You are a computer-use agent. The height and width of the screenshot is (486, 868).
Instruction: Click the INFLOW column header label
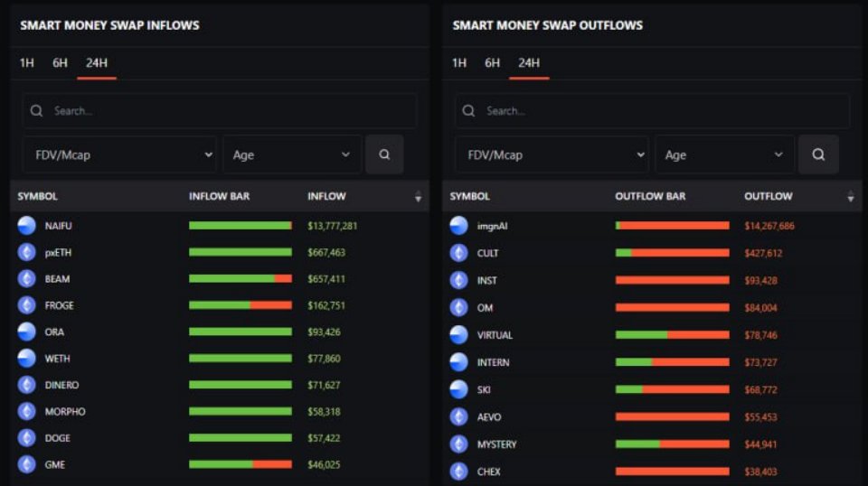pyautogui.click(x=326, y=196)
